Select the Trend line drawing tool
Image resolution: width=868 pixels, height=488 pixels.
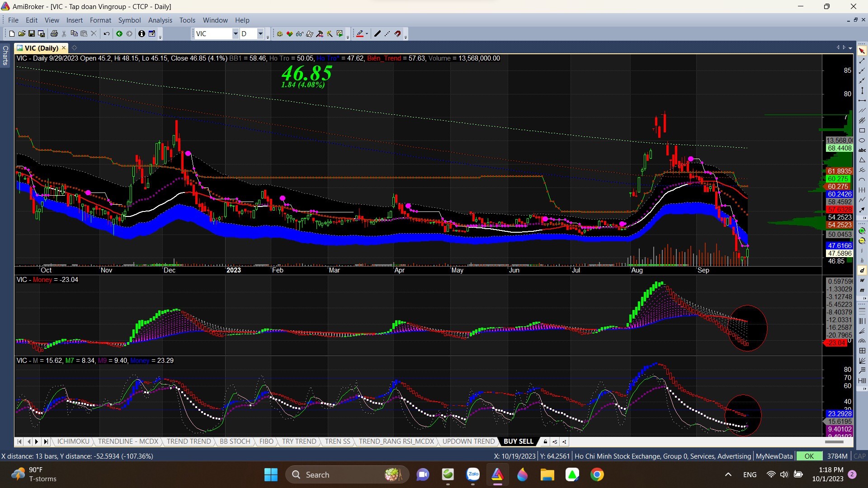862,61
